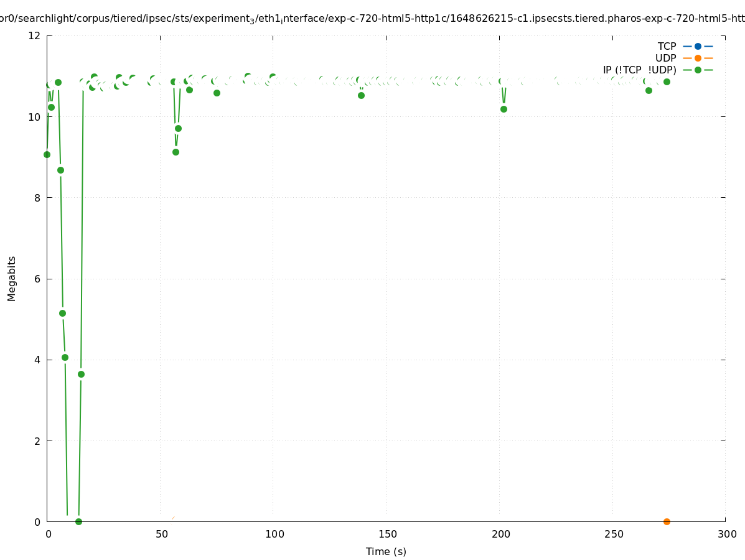The height and width of the screenshot is (560, 745).
Task: Click the 6 tick label on the y-axis
Action: click(37, 279)
